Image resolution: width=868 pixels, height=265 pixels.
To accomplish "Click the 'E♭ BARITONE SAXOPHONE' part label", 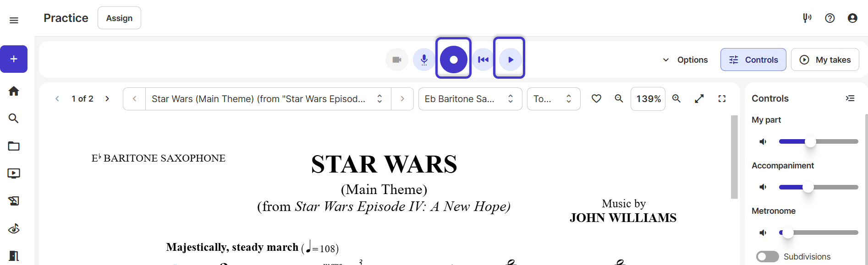I will tap(159, 158).
